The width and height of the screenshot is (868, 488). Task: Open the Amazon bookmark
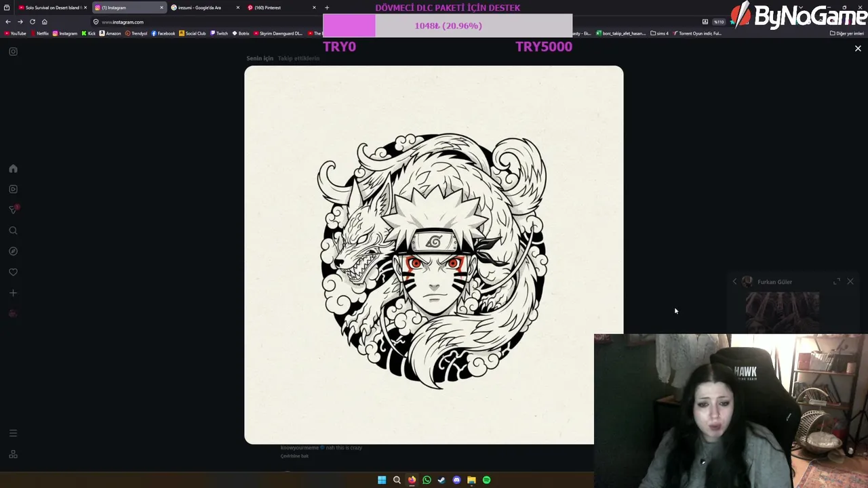click(x=111, y=33)
